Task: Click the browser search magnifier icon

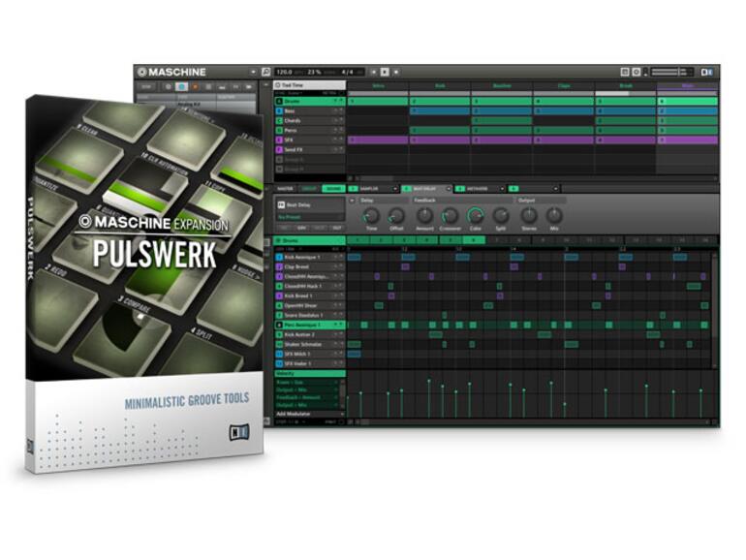Action: [x=266, y=72]
